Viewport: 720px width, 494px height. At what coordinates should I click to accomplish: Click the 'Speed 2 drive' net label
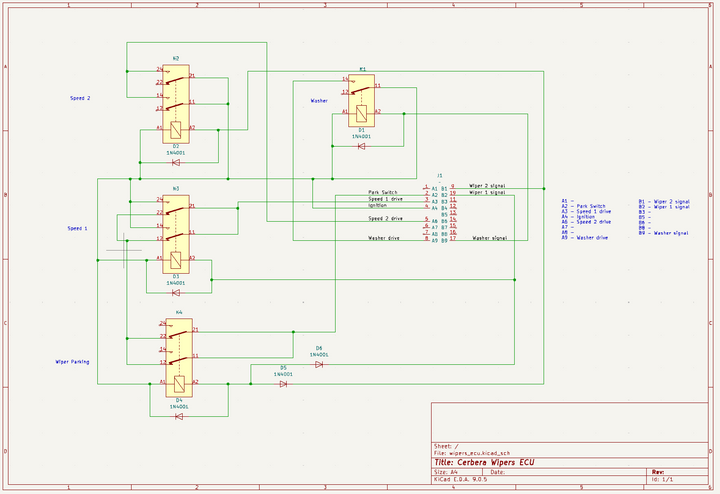tap(385, 218)
